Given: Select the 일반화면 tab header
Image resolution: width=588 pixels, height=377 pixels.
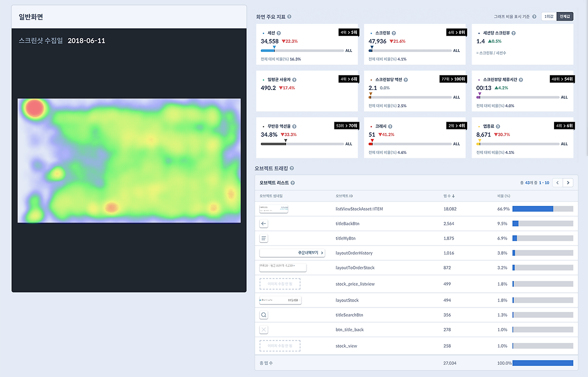Looking at the screenshot, I should (129, 17).
